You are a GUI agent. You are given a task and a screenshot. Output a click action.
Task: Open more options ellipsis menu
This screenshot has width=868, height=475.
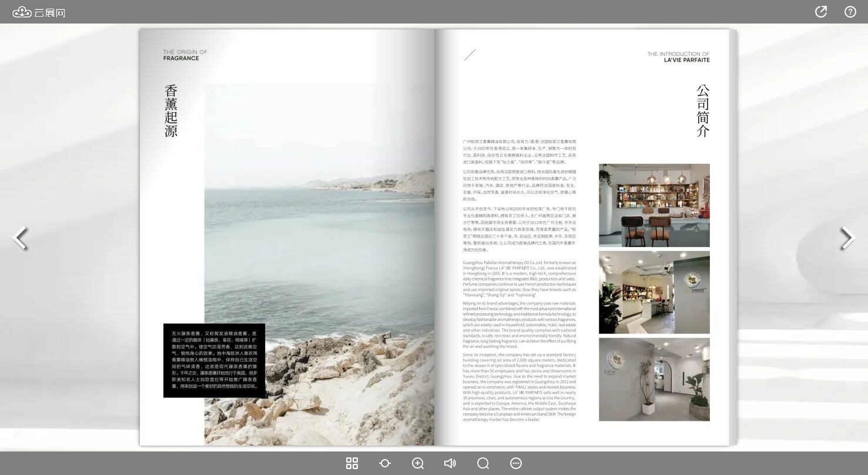516,463
